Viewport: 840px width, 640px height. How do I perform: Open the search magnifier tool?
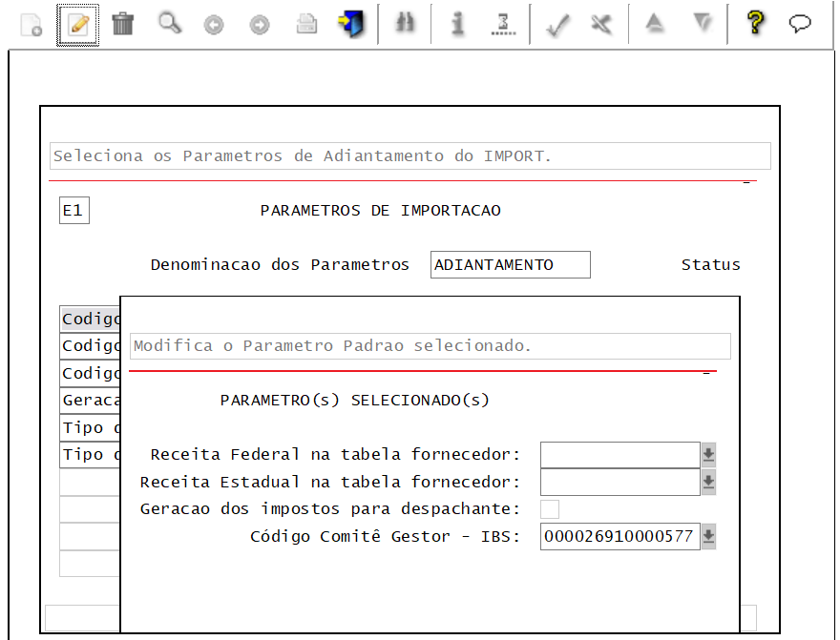169,24
